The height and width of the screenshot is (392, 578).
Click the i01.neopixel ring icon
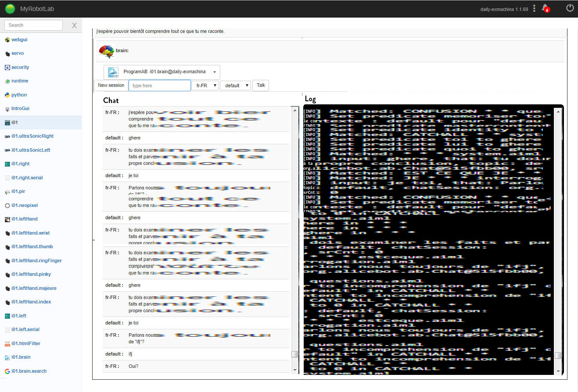click(x=7, y=206)
